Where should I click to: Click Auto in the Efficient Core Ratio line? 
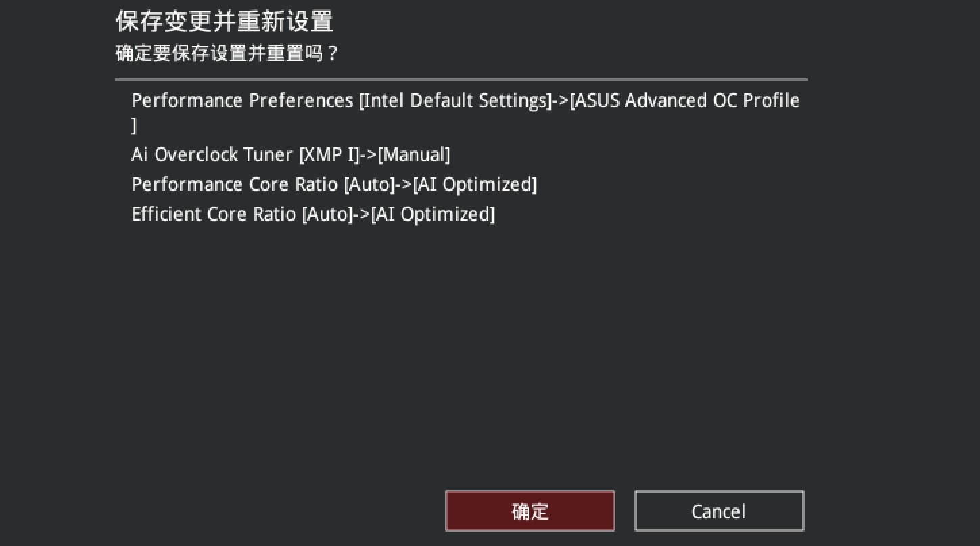tap(327, 214)
